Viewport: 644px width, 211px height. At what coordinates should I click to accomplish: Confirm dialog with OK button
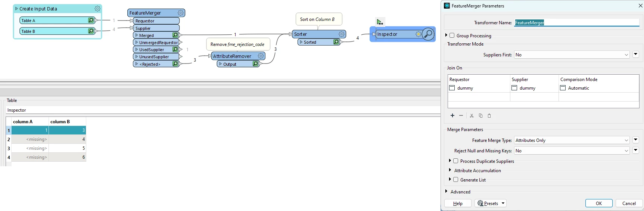tap(599, 204)
